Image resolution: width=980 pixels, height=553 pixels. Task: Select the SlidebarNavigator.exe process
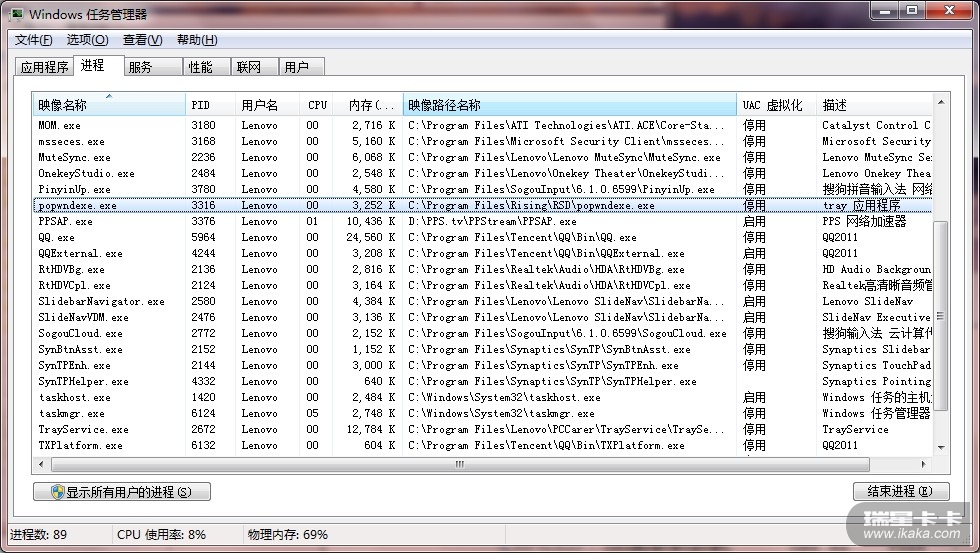point(482,301)
